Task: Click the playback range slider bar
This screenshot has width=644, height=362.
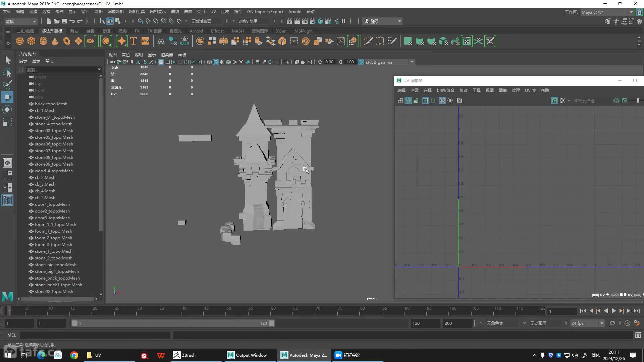Action: [x=173, y=323]
